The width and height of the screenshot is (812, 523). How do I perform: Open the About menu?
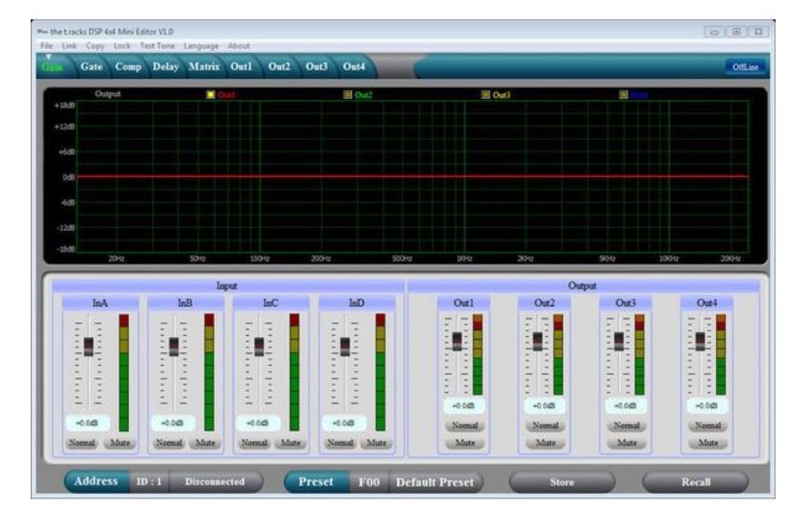point(239,45)
